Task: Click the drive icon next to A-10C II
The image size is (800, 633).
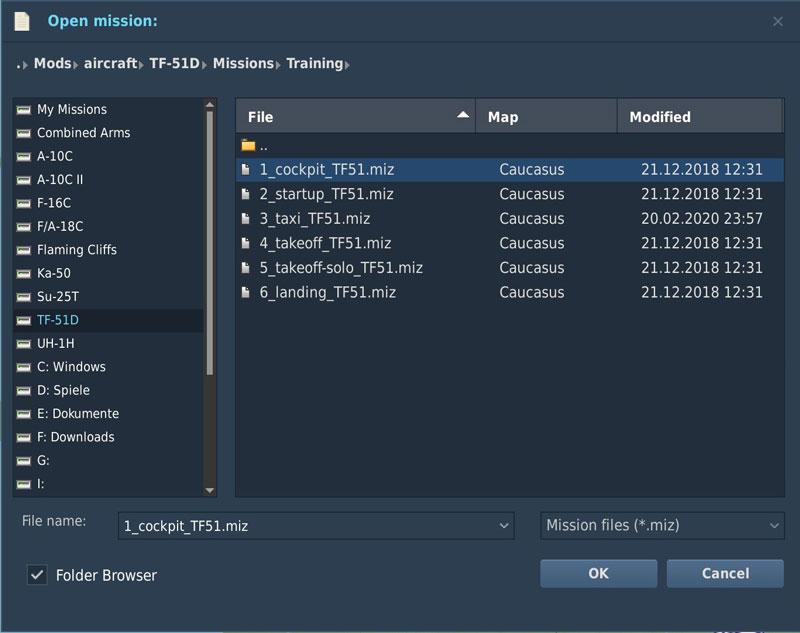Action: [x=23, y=180]
